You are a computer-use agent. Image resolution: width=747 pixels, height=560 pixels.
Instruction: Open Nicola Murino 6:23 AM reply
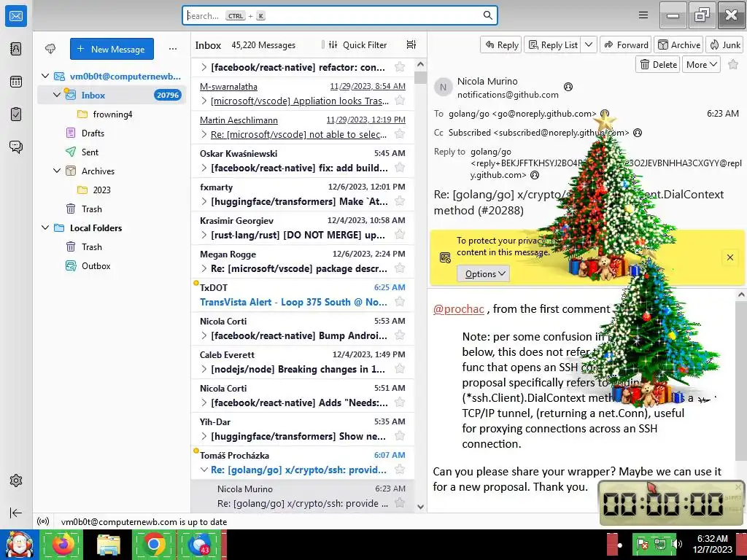[x=303, y=496]
